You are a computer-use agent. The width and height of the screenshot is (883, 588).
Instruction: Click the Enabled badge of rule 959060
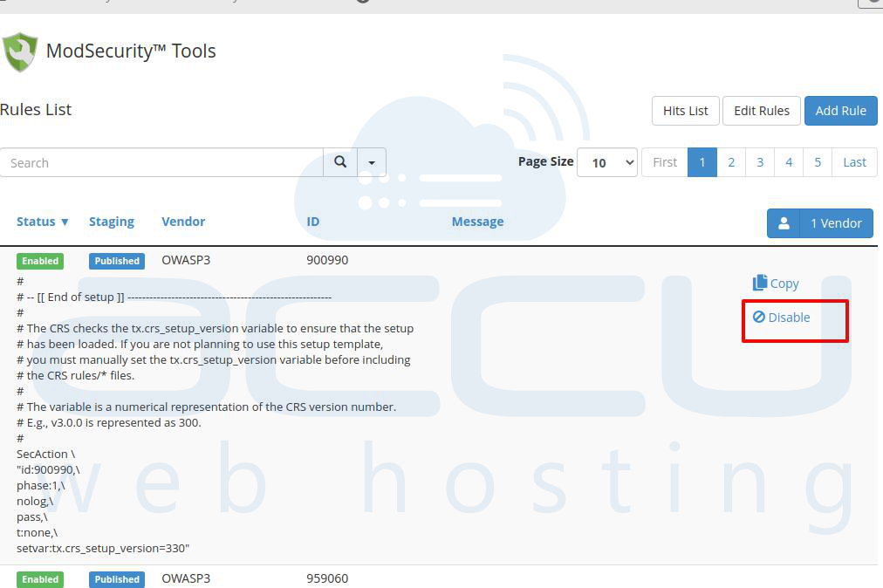[x=40, y=579]
